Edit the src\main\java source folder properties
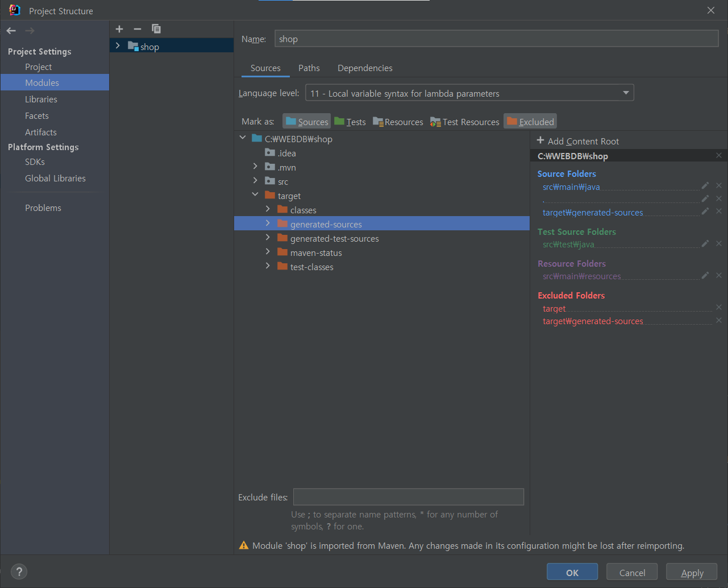 tap(705, 185)
